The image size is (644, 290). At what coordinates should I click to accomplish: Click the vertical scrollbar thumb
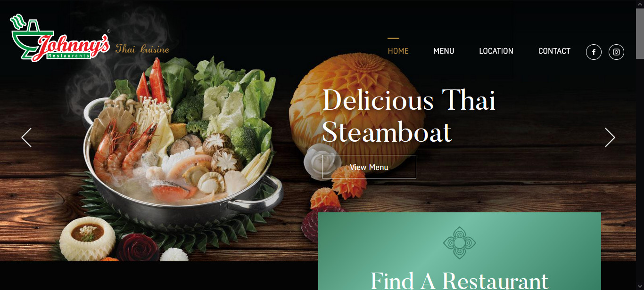click(x=640, y=33)
